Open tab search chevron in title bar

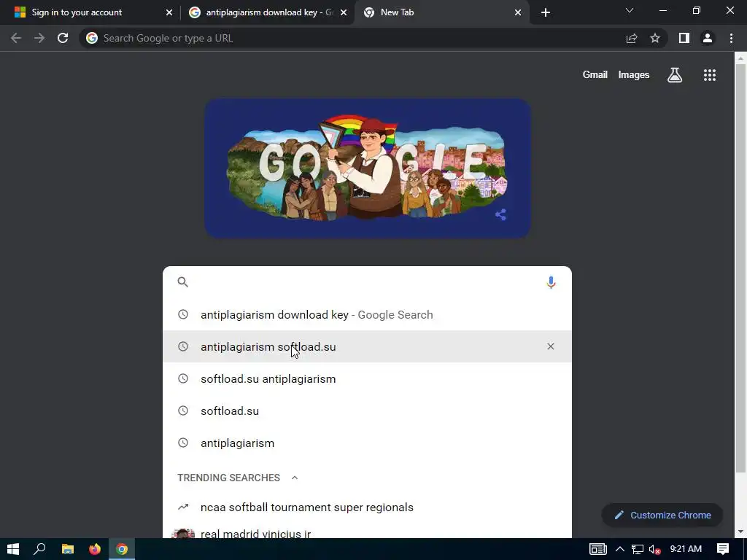point(630,10)
